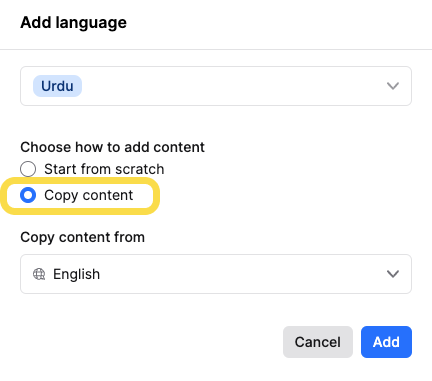This screenshot has height=381, width=432.
Task: Click the English text in the dropdown
Action: [76, 274]
